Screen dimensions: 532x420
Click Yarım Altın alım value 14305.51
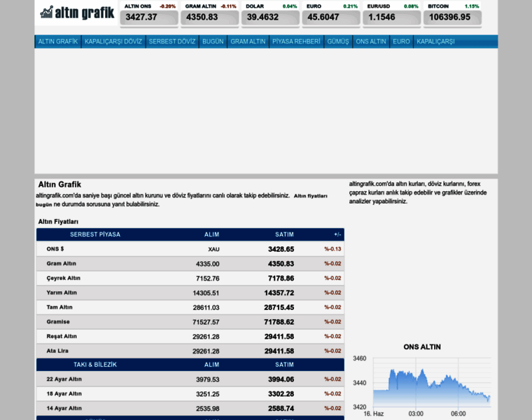pos(206,293)
